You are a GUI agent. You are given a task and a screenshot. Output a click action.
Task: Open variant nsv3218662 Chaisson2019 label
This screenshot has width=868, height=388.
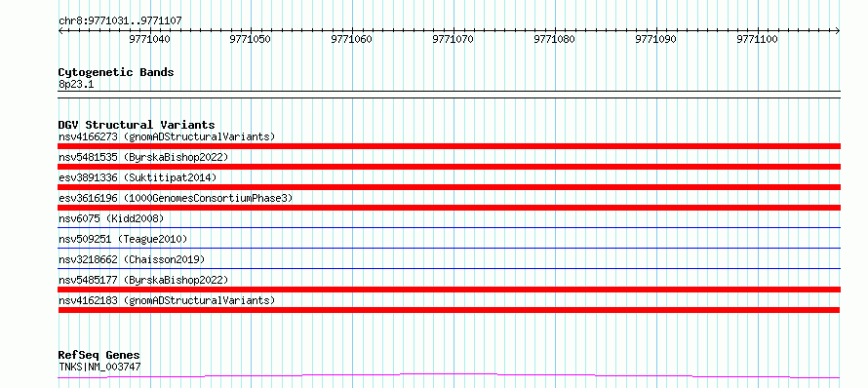[x=132, y=259]
